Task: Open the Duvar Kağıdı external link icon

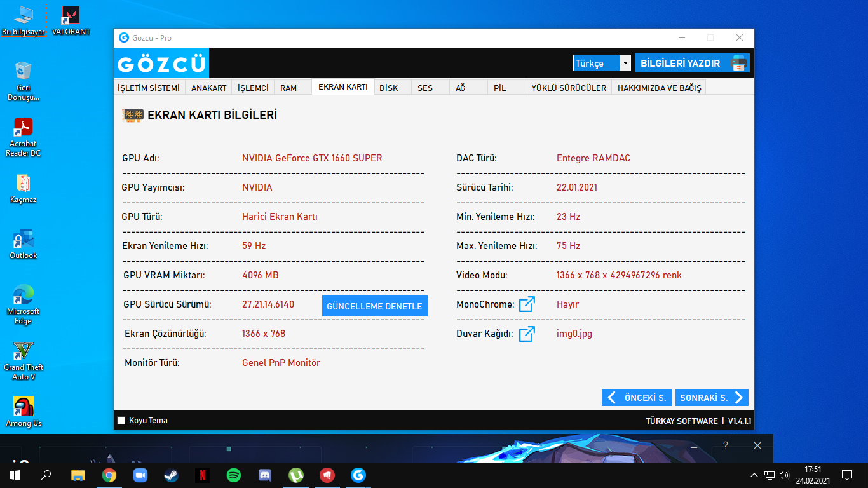Action: pos(527,334)
